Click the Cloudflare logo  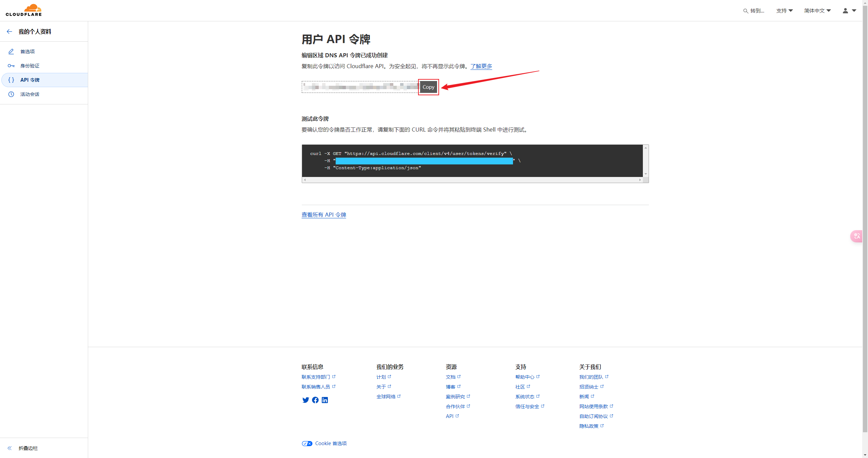pyautogui.click(x=24, y=10)
